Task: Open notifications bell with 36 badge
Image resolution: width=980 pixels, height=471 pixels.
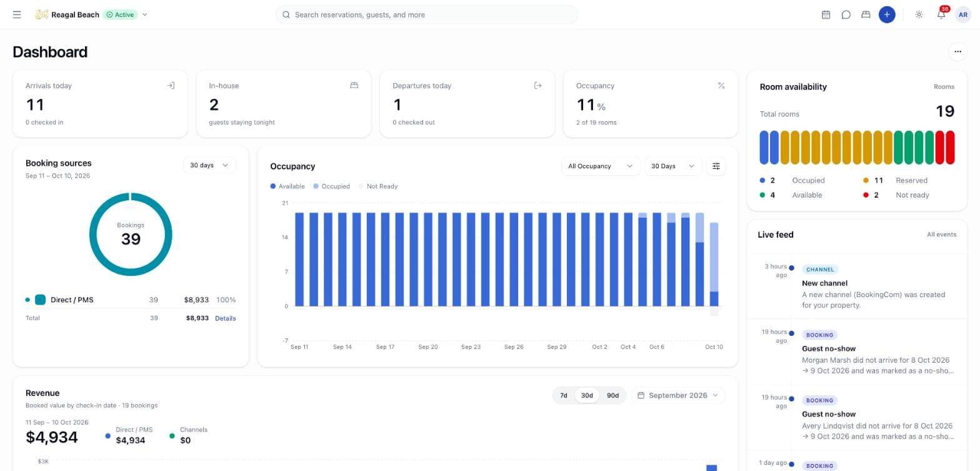Action: pos(941,14)
